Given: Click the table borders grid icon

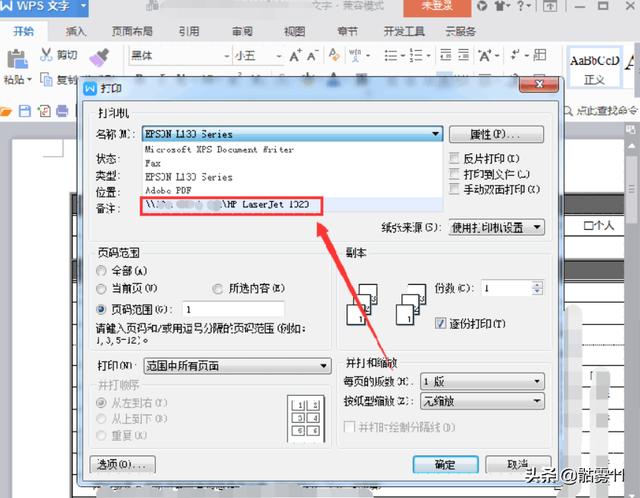Looking at the screenshot, I should (x=540, y=55).
